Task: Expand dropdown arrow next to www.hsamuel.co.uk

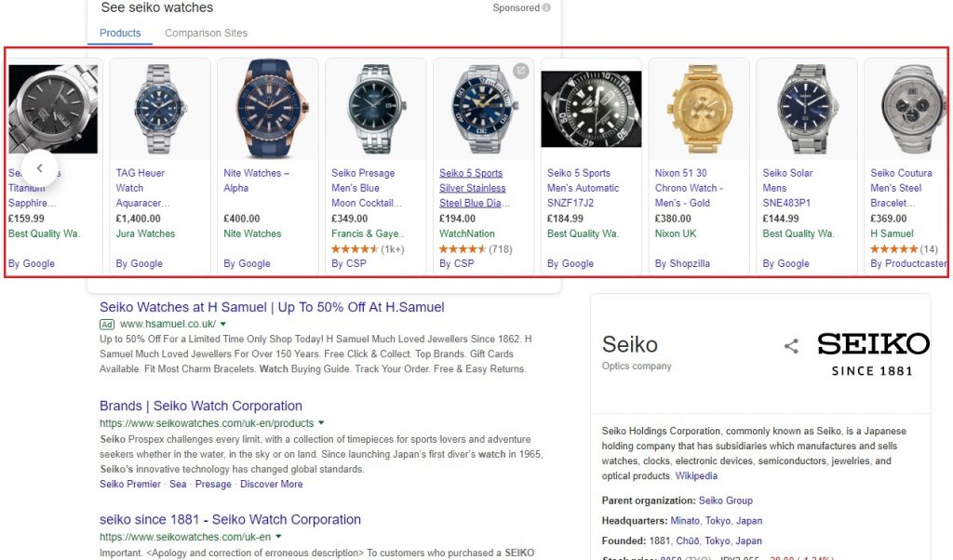Action: click(x=223, y=325)
